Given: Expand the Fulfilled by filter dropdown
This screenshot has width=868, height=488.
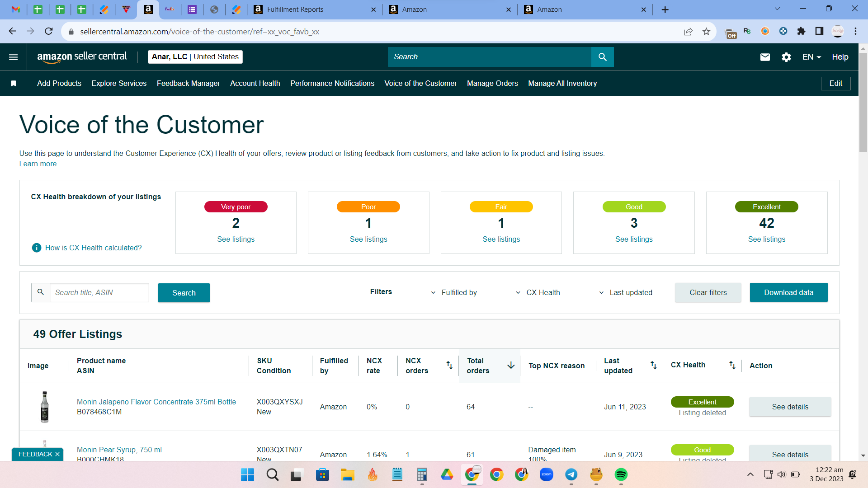Looking at the screenshot, I should (454, 292).
